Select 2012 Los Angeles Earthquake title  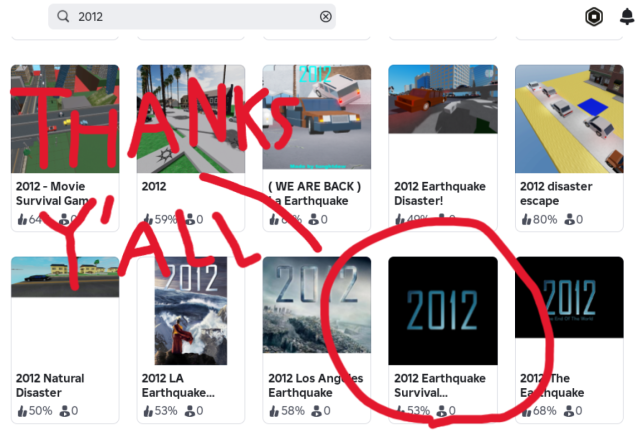(x=315, y=385)
